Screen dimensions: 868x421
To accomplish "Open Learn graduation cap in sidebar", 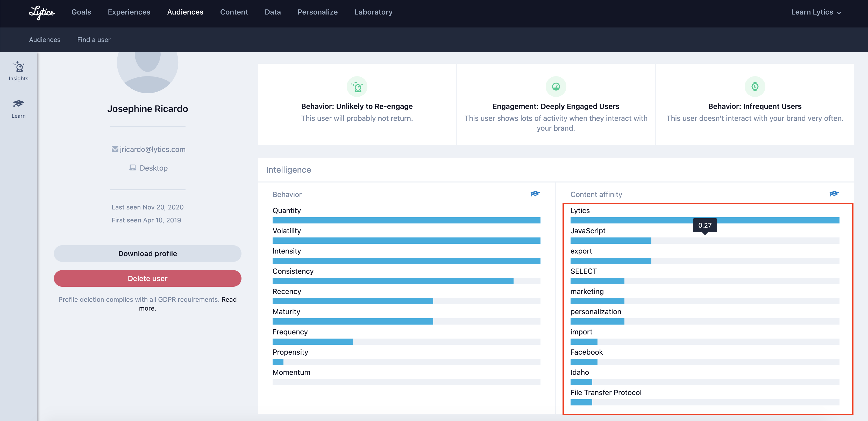I will 19,109.
